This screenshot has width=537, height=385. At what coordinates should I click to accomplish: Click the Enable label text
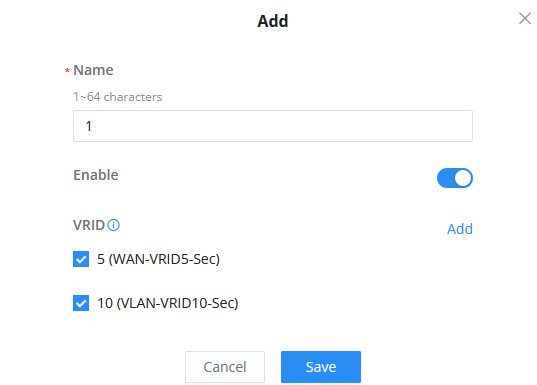pos(96,175)
